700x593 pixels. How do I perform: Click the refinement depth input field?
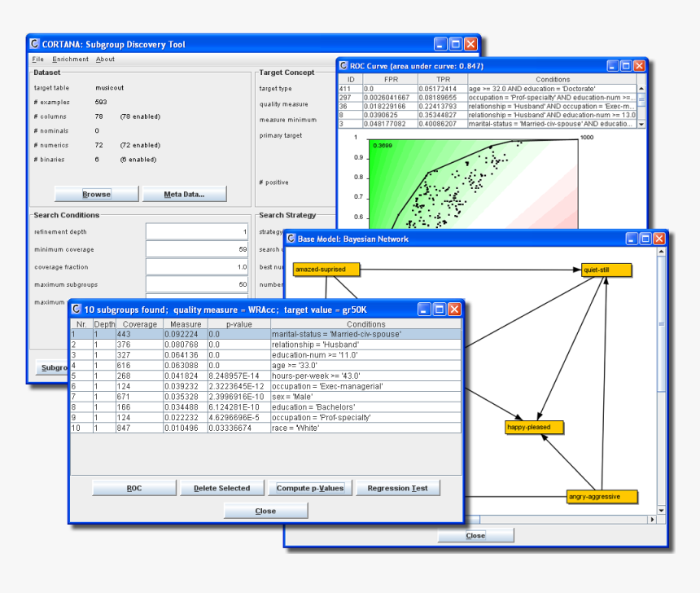(197, 231)
